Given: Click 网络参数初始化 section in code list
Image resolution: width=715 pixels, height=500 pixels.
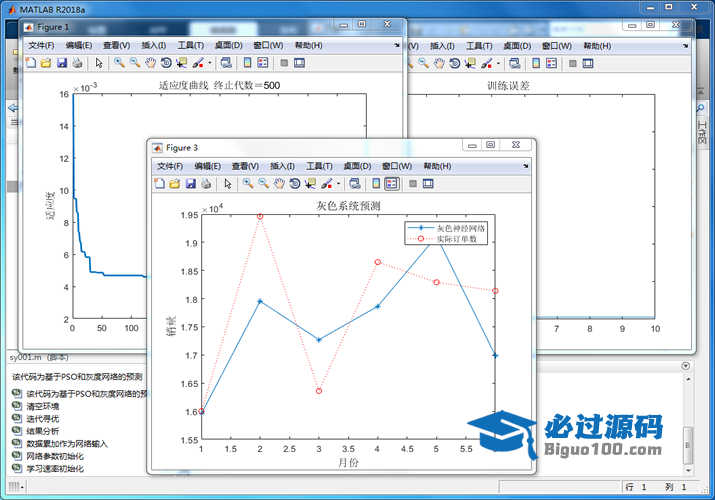Looking at the screenshot, I should (54, 455).
